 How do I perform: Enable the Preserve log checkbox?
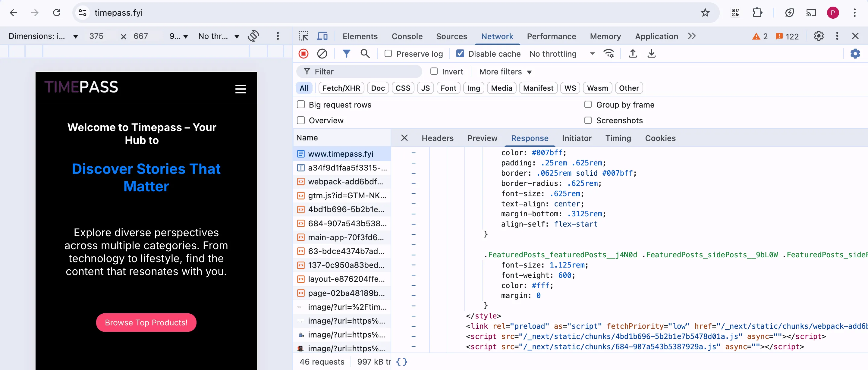(x=388, y=54)
